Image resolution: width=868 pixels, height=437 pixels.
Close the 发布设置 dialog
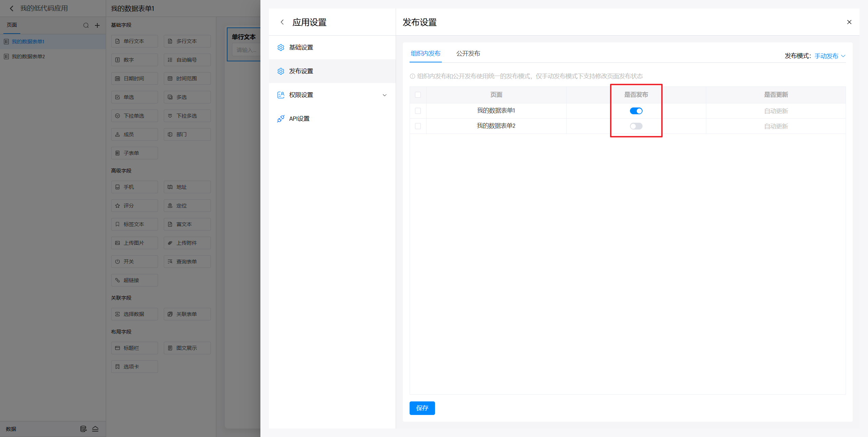point(849,22)
